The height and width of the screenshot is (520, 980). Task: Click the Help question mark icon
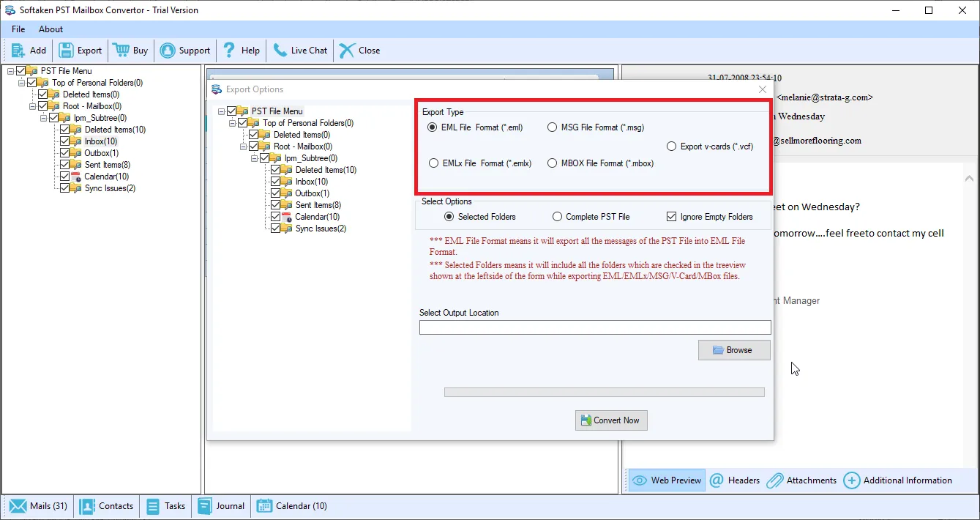point(229,51)
